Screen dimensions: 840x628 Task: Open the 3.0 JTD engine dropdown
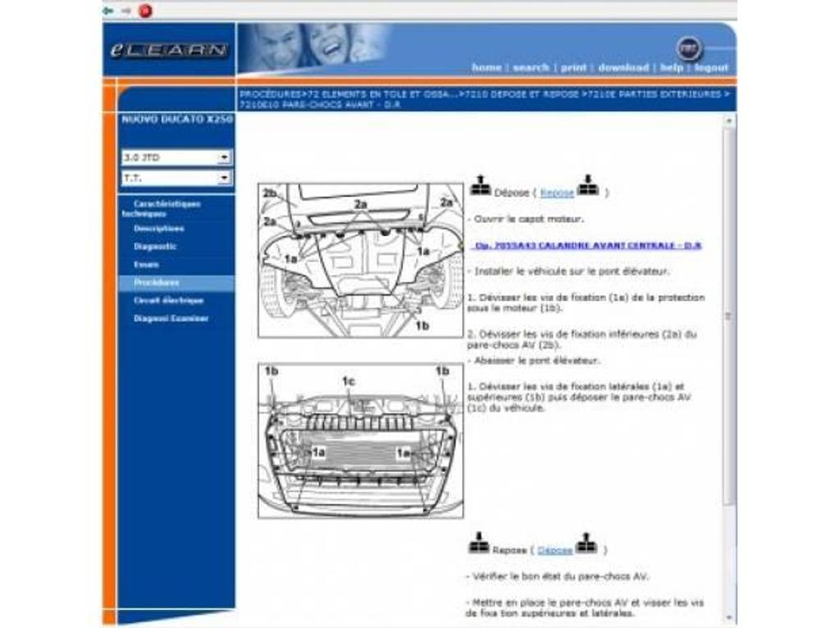point(224,157)
